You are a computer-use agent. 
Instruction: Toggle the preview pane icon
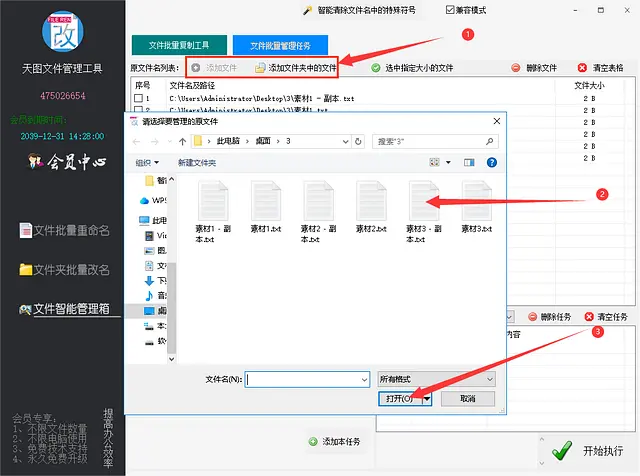pos(469,162)
